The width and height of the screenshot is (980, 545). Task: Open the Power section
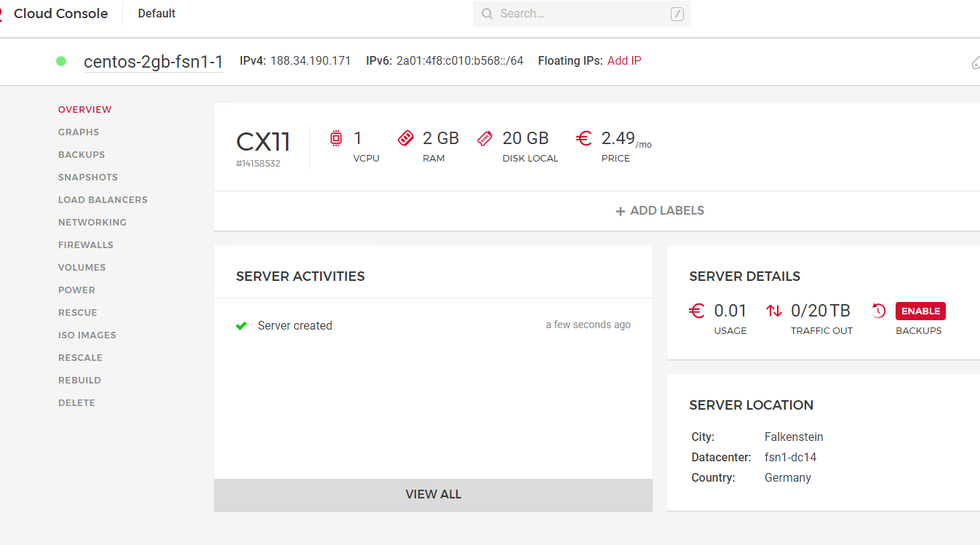[76, 290]
